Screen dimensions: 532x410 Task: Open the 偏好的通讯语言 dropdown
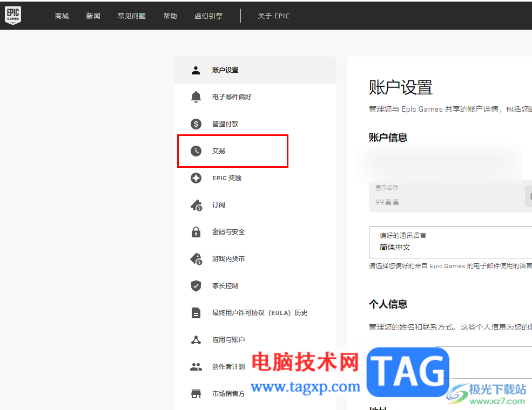(x=450, y=242)
